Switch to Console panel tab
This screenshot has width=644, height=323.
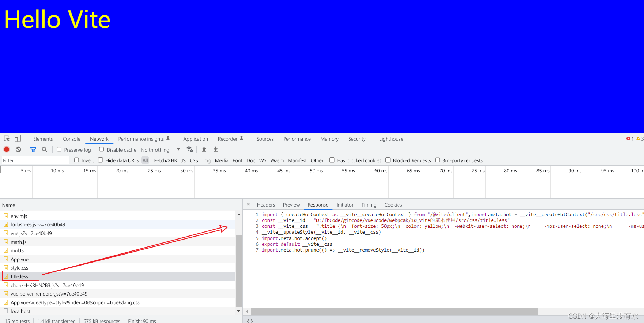[x=71, y=139]
